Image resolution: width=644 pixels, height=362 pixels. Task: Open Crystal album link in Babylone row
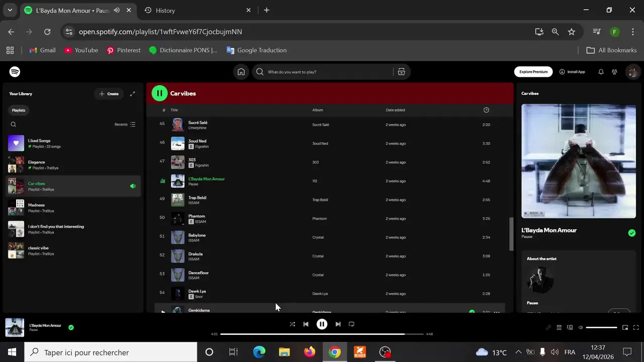(x=318, y=237)
